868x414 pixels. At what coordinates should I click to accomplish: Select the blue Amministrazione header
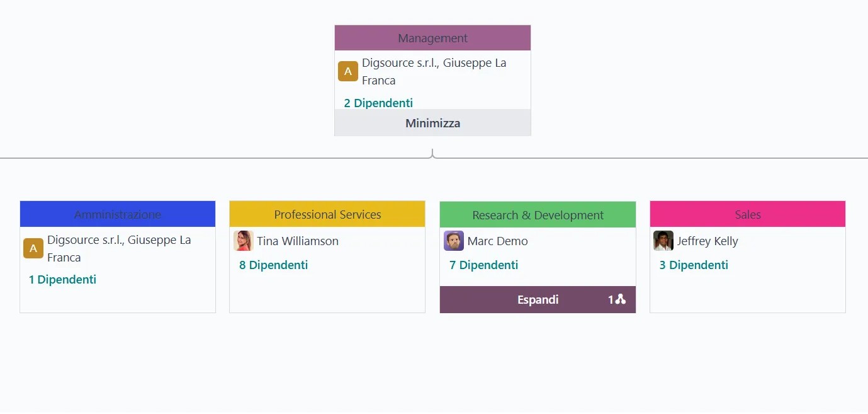pyautogui.click(x=118, y=214)
